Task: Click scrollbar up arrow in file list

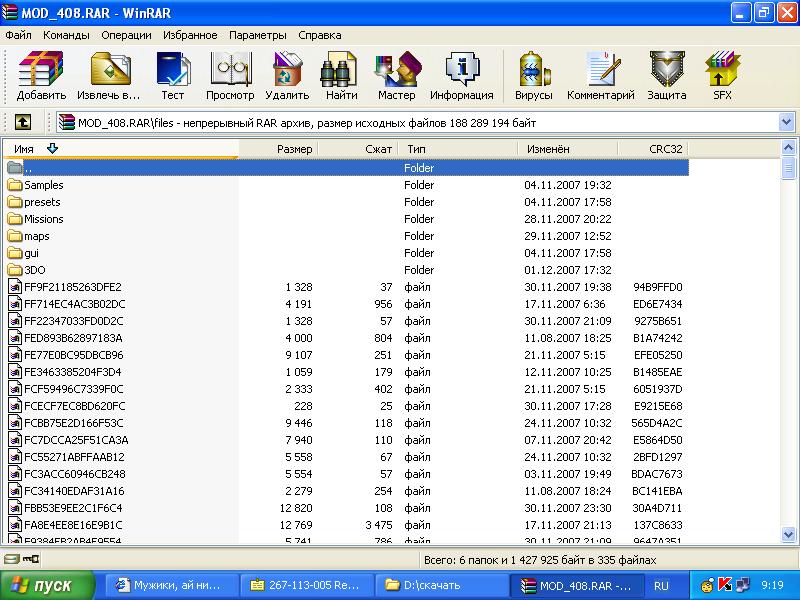Action: pyautogui.click(x=788, y=148)
